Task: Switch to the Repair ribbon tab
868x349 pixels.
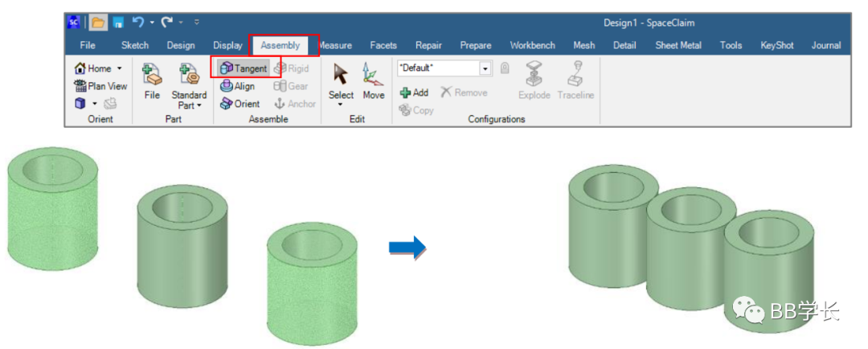Action: 428,45
